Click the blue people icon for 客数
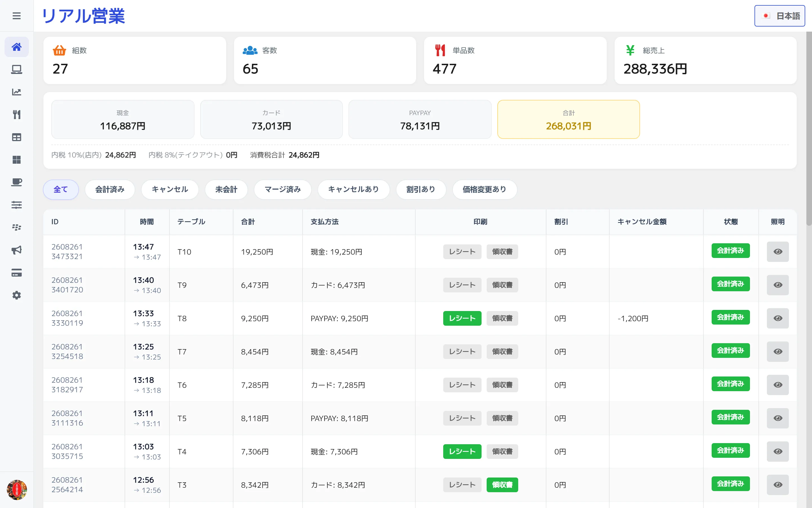 (250, 51)
